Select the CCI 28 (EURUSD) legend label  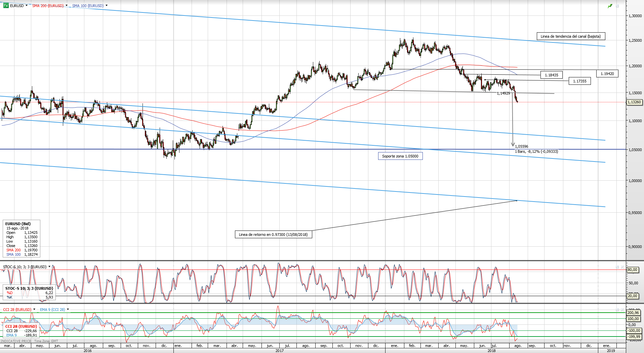coord(17,310)
